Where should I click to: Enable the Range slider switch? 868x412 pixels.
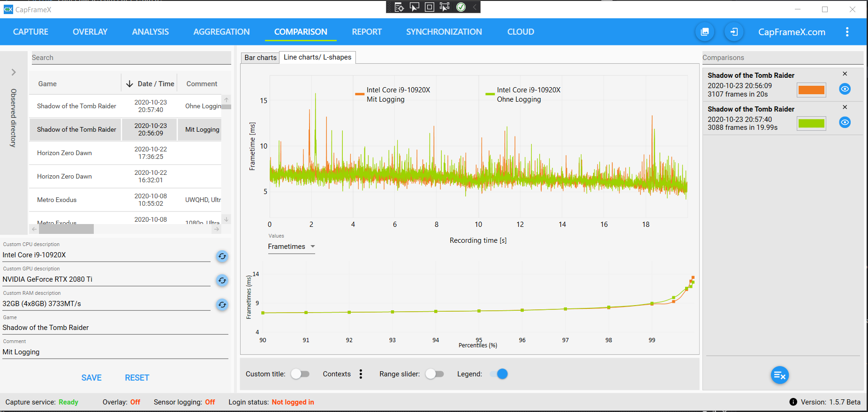point(435,374)
